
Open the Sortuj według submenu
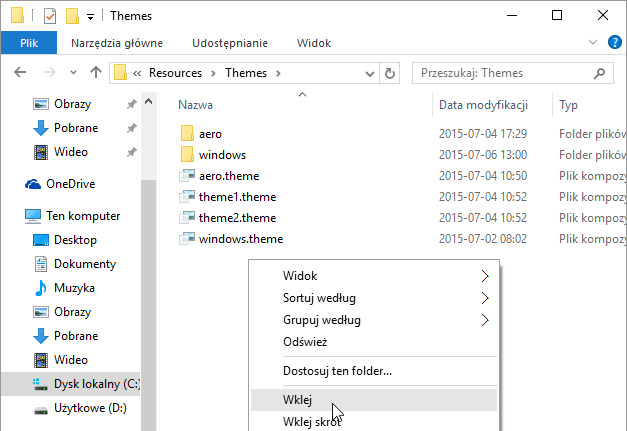tap(374, 298)
